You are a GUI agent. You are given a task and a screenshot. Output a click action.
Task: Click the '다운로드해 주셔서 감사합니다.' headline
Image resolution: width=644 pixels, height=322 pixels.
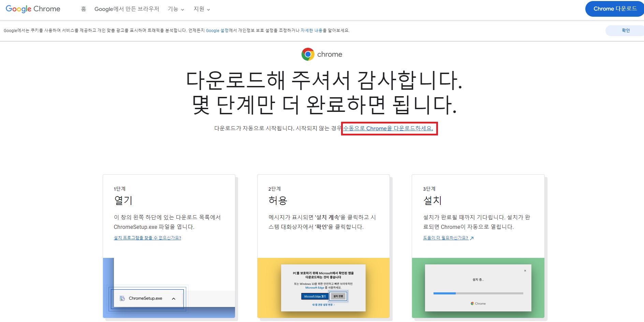pos(324,80)
